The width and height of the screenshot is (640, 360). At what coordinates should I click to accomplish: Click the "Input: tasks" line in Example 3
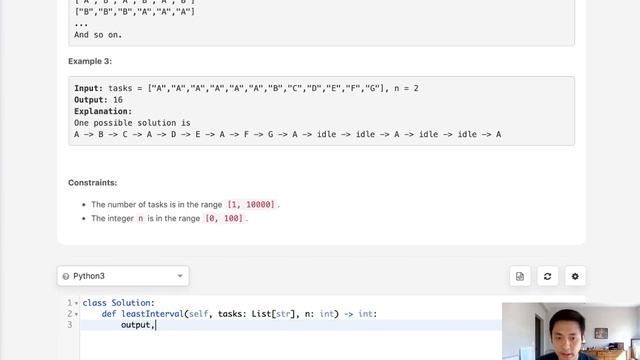click(246, 88)
